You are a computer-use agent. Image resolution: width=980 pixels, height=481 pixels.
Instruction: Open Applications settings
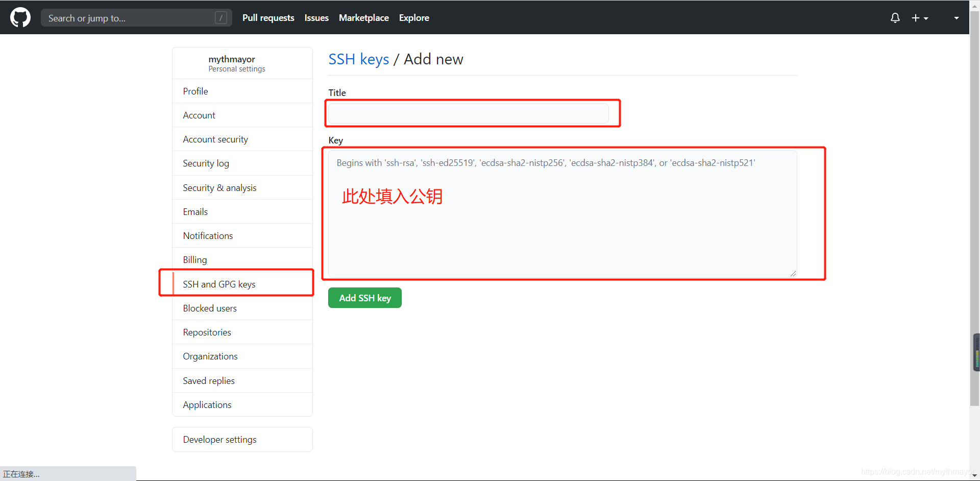point(242,404)
